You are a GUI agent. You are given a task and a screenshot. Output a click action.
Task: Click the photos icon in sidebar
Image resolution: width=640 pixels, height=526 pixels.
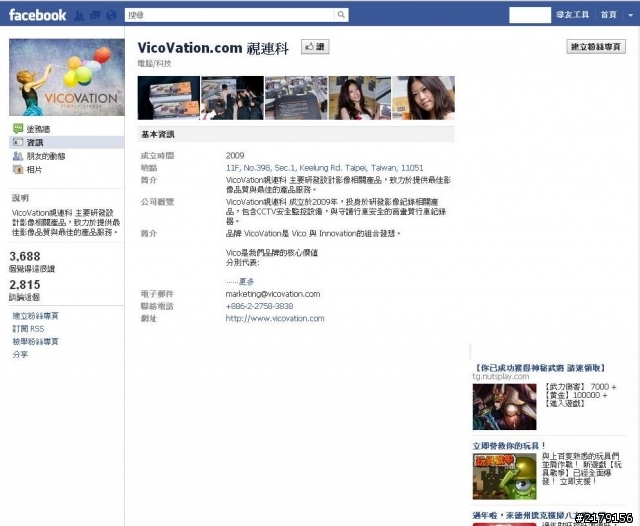tap(18, 169)
